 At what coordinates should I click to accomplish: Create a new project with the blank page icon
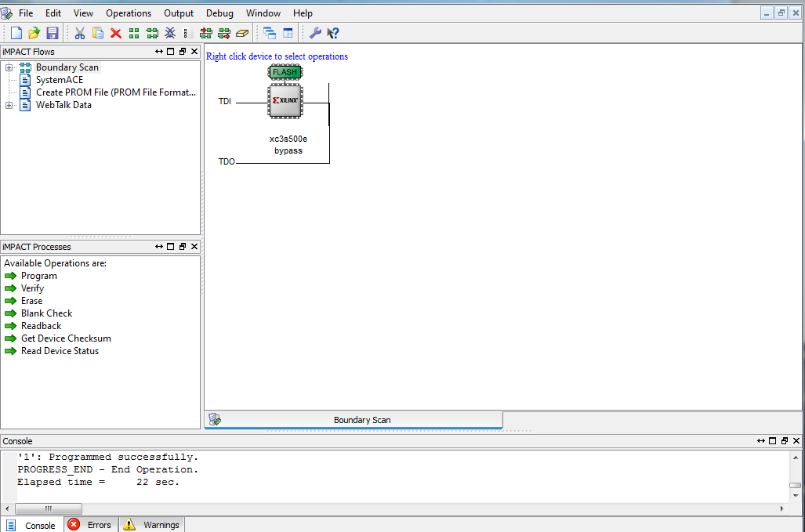point(16,34)
